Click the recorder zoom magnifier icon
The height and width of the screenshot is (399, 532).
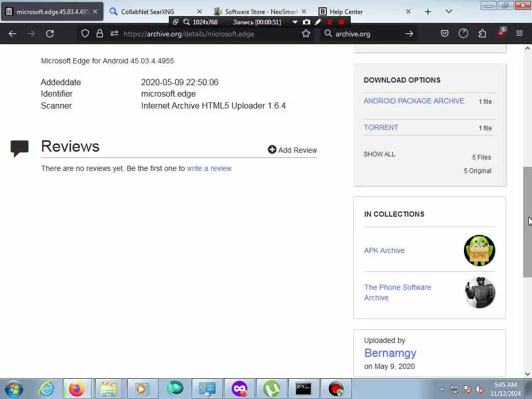tap(187, 22)
